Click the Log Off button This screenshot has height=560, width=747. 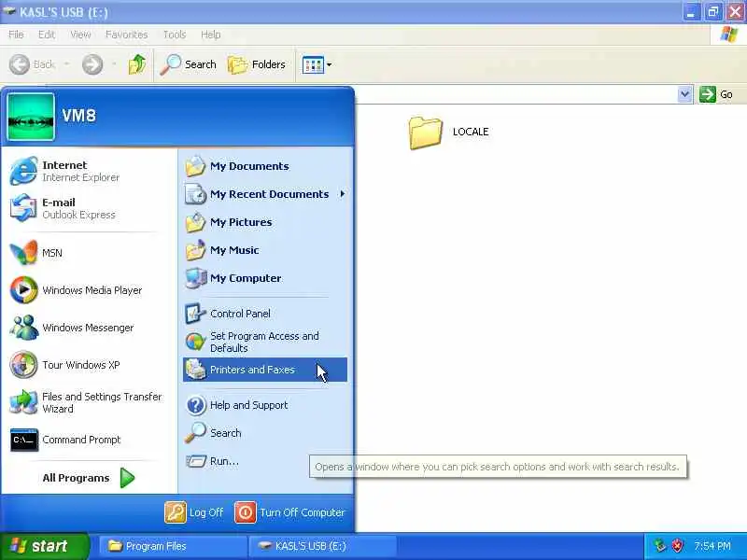point(194,512)
